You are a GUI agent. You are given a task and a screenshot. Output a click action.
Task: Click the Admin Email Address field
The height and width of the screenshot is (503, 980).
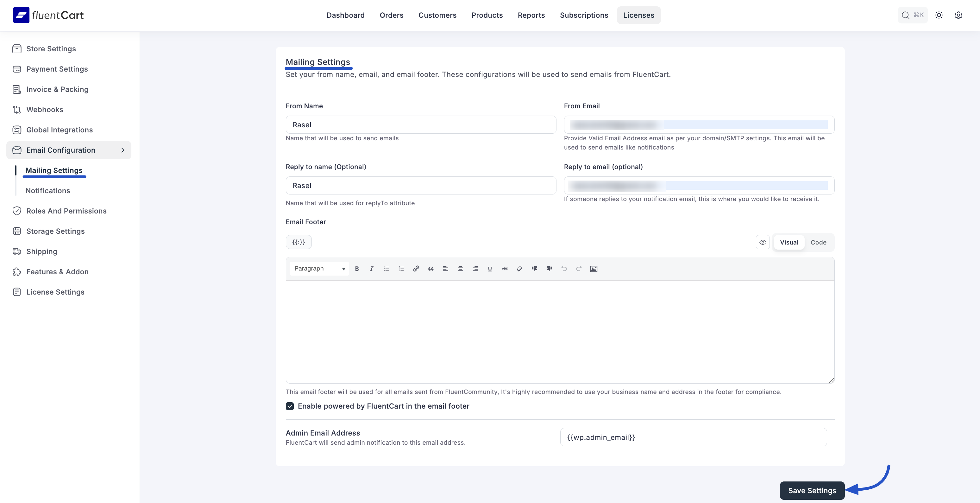(693, 437)
